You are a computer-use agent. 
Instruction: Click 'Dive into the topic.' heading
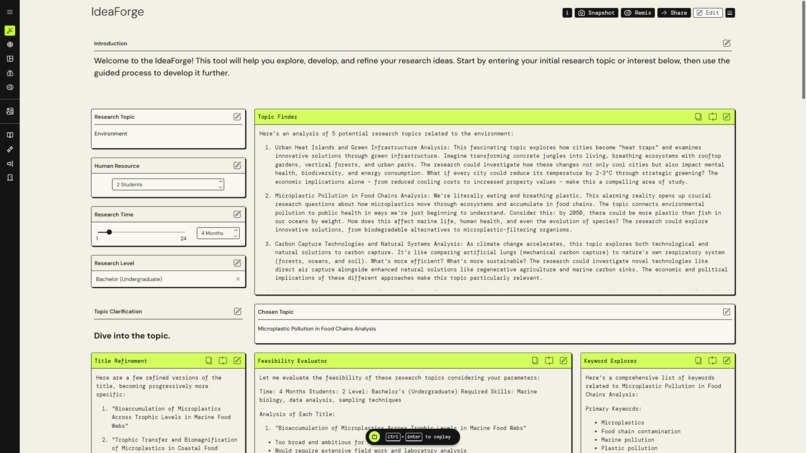(x=132, y=335)
